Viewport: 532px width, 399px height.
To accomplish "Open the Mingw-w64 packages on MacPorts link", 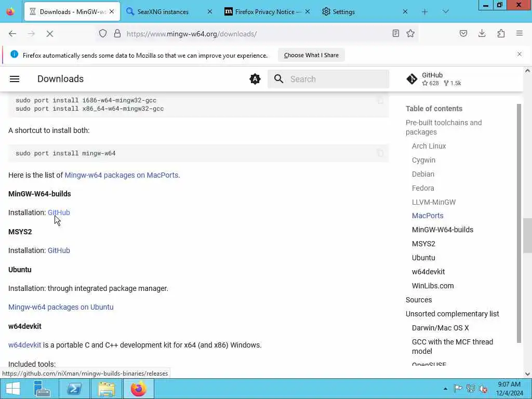I will click(122, 175).
